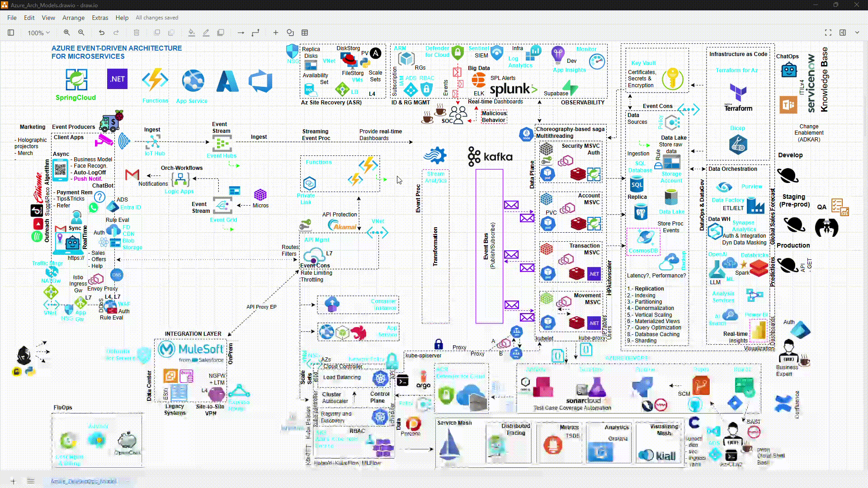Screen dimensions: 868x488
Task: Collapse the toolbar with the chevron
Action: pyautogui.click(x=857, y=33)
